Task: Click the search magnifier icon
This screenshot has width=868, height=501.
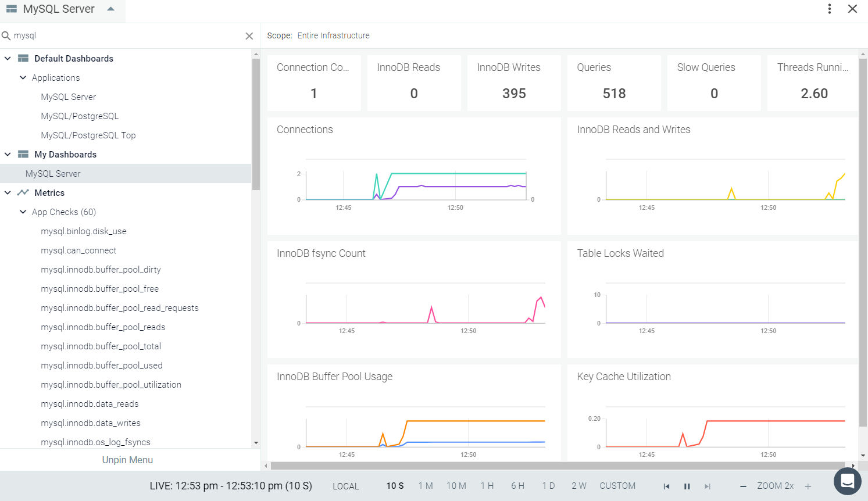Action: [x=6, y=36]
